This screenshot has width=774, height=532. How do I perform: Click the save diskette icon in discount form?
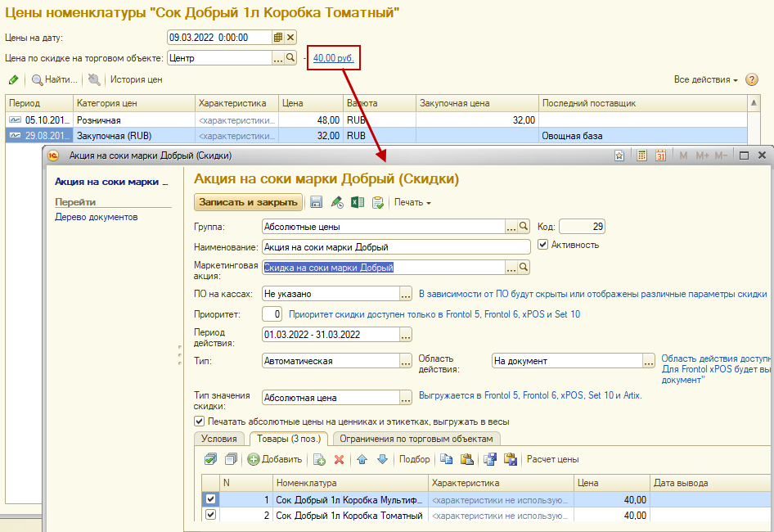pyautogui.click(x=316, y=202)
